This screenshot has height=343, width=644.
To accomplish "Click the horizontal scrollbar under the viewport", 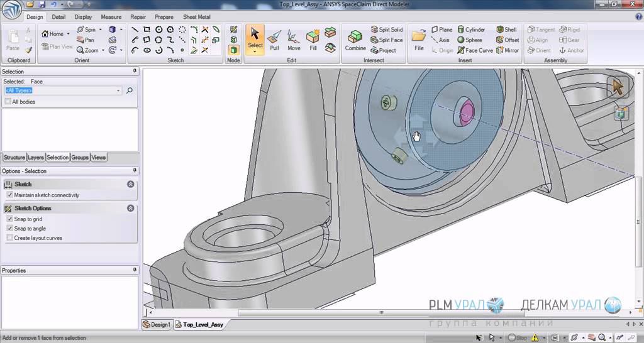I will (381, 313).
